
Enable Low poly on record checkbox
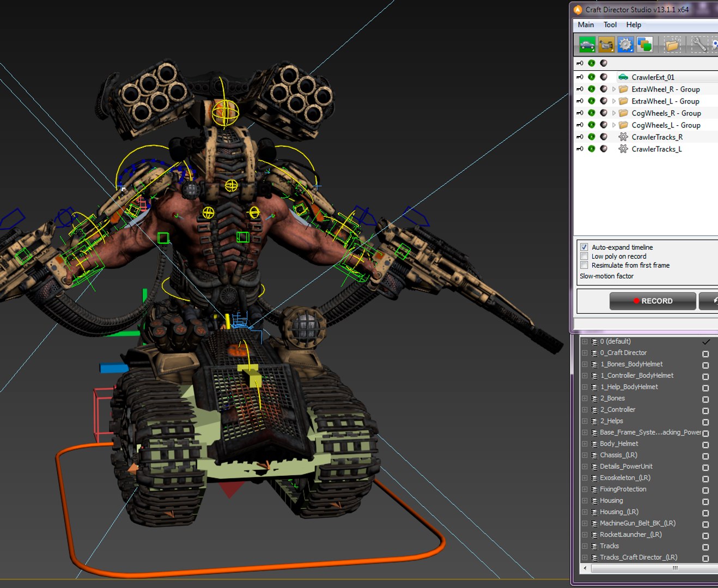[584, 256]
